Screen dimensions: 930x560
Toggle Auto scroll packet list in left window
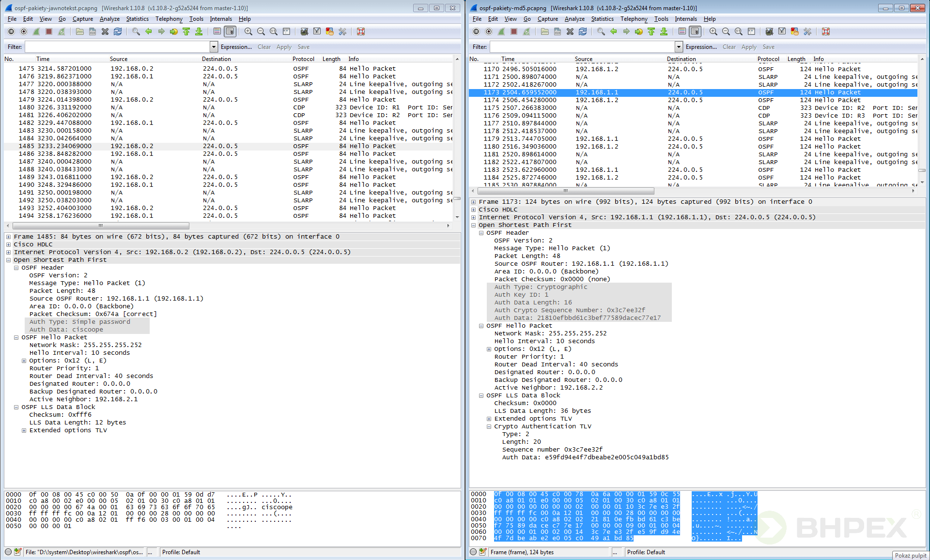230,31
